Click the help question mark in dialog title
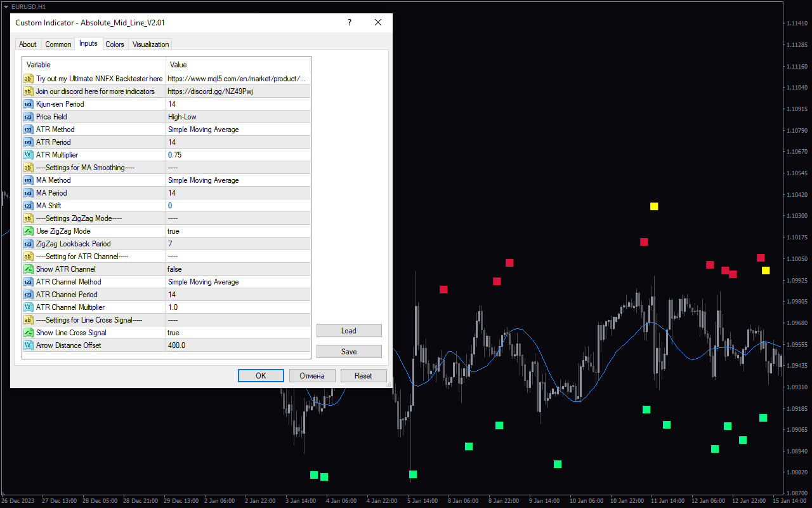This screenshot has width=812, height=508. [350, 22]
